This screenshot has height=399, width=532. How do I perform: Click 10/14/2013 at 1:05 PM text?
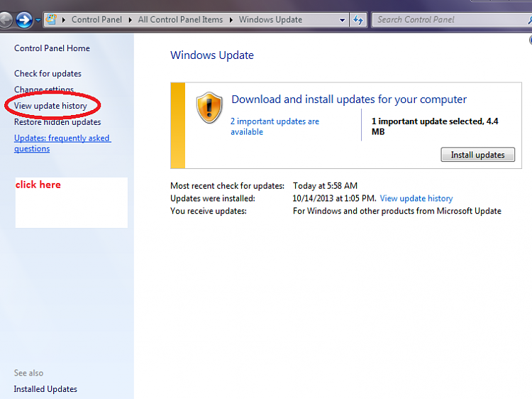334,198
